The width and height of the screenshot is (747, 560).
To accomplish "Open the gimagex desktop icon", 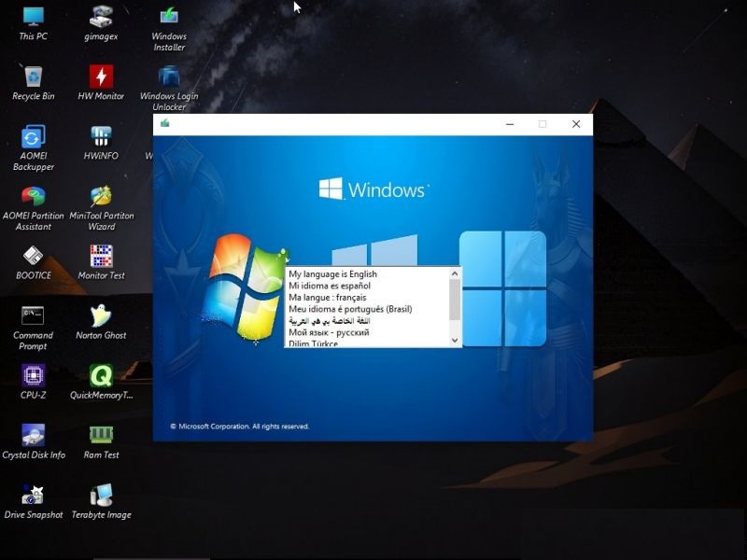I will 101,18.
